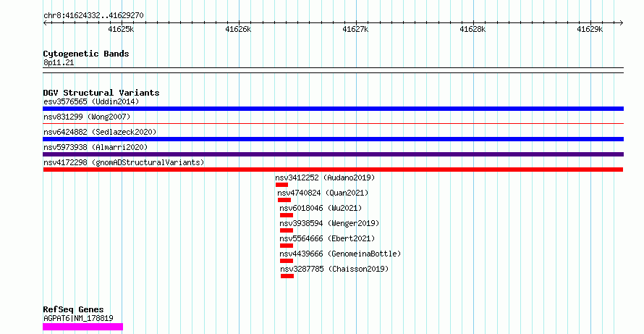
Task: Select the blue bar under esv3576565
Action: point(333,109)
